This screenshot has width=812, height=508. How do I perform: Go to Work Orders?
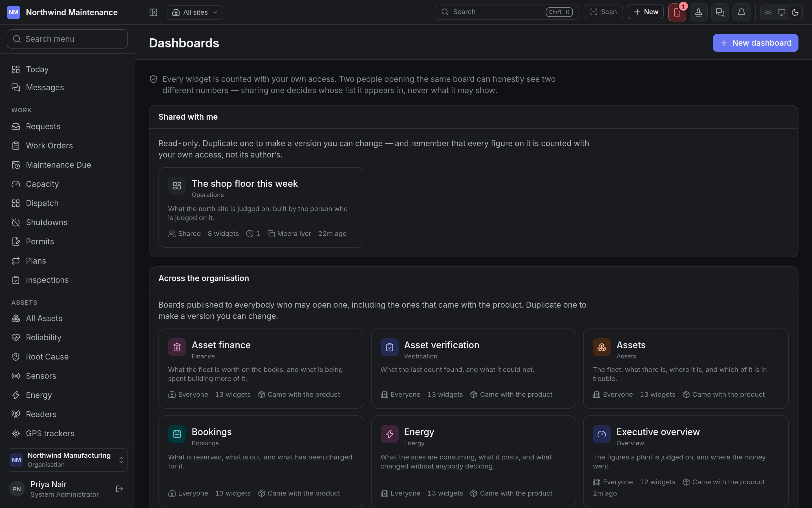click(67, 145)
